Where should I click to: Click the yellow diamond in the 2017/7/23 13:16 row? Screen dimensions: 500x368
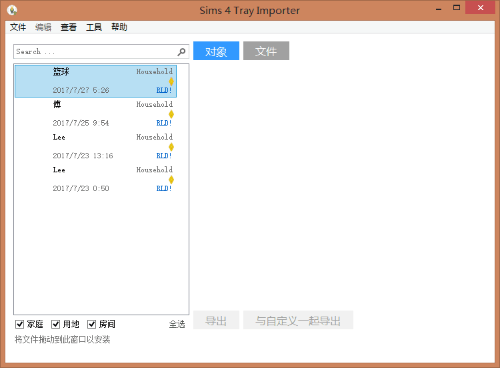tap(171, 147)
